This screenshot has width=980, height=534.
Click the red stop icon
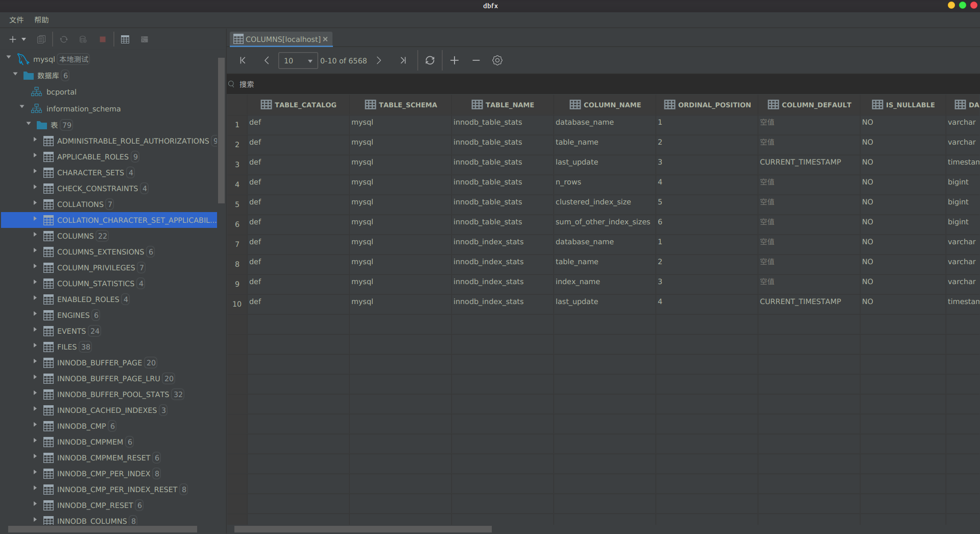tap(103, 39)
